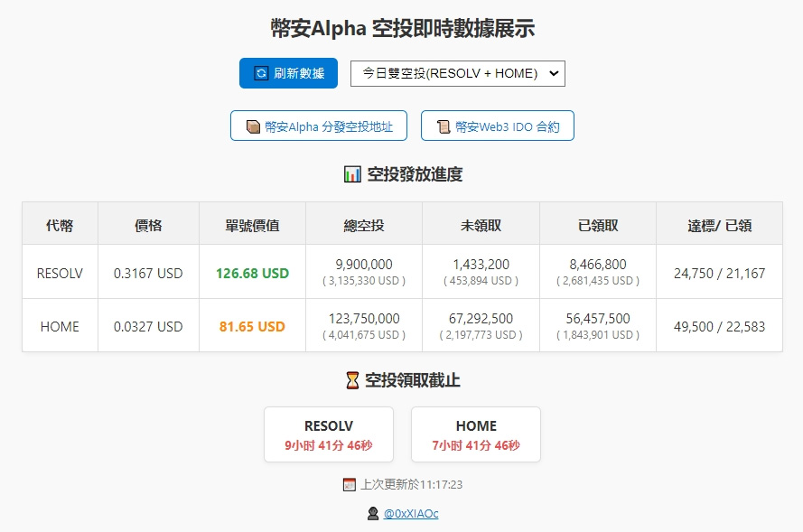Click the calendar icon beside last update time
The image size is (803, 532).
point(350,484)
